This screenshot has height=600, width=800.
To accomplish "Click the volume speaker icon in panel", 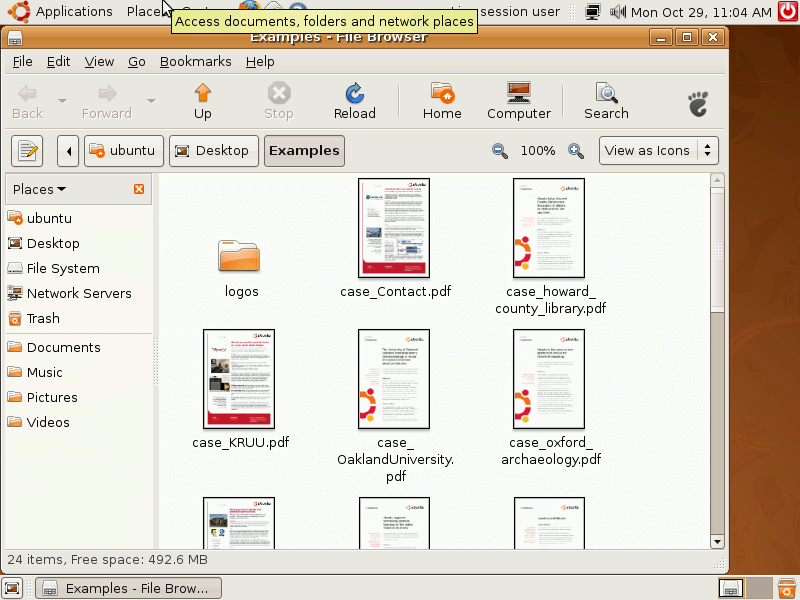I will pyautogui.click(x=617, y=12).
